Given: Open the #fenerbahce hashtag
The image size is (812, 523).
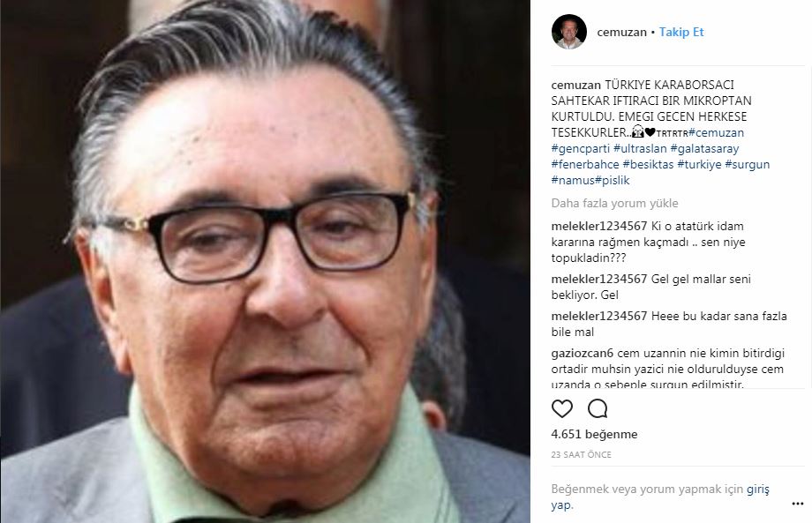Looking at the screenshot, I should point(585,165).
